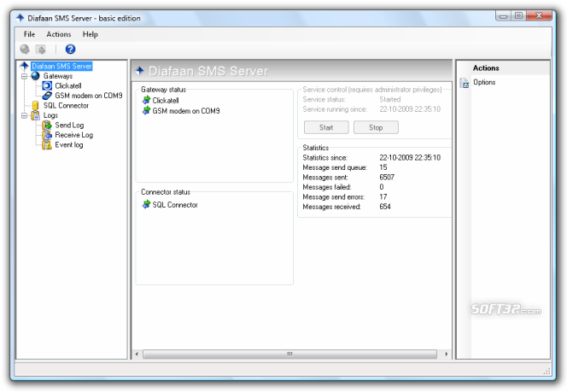This screenshot has width=567, height=392.
Task: Click the Gateways globe icon in tree
Action: [36, 76]
